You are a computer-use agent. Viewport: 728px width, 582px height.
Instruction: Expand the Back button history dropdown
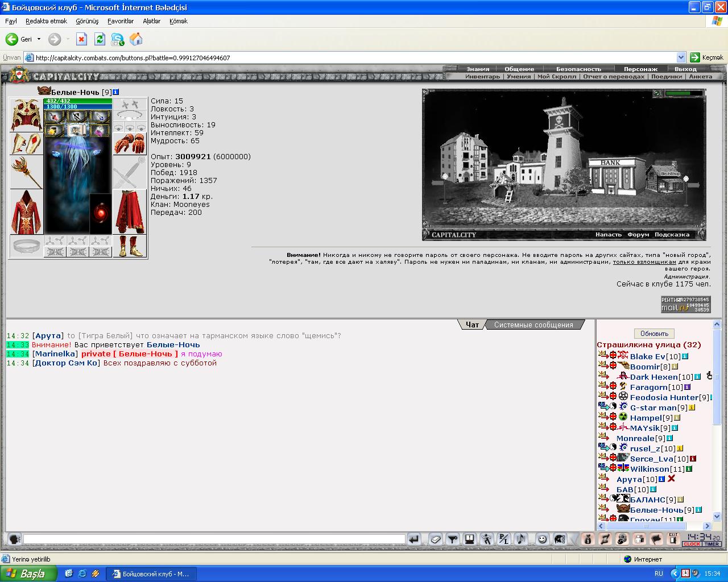point(39,39)
